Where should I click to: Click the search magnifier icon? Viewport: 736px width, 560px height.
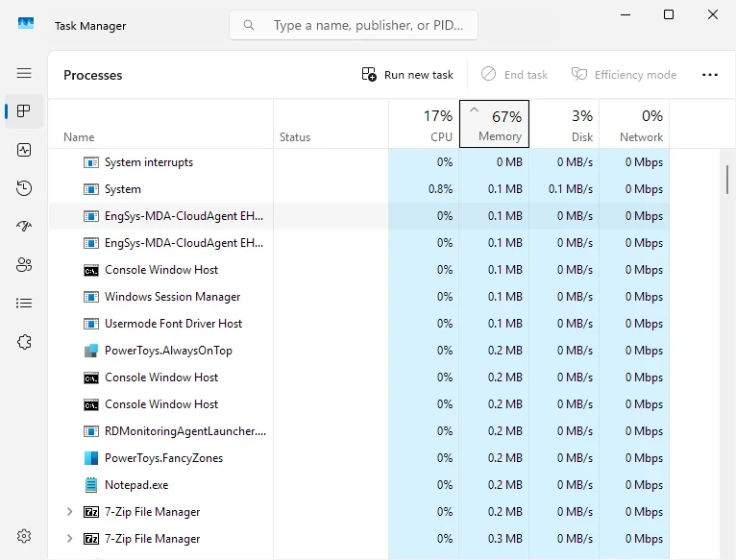[249, 25]
